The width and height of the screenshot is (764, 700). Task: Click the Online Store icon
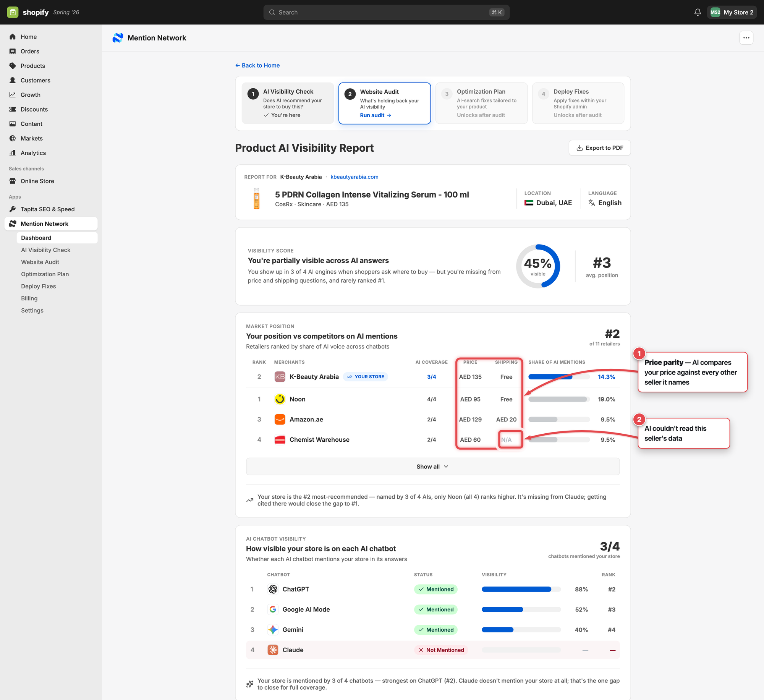point(13,181)
